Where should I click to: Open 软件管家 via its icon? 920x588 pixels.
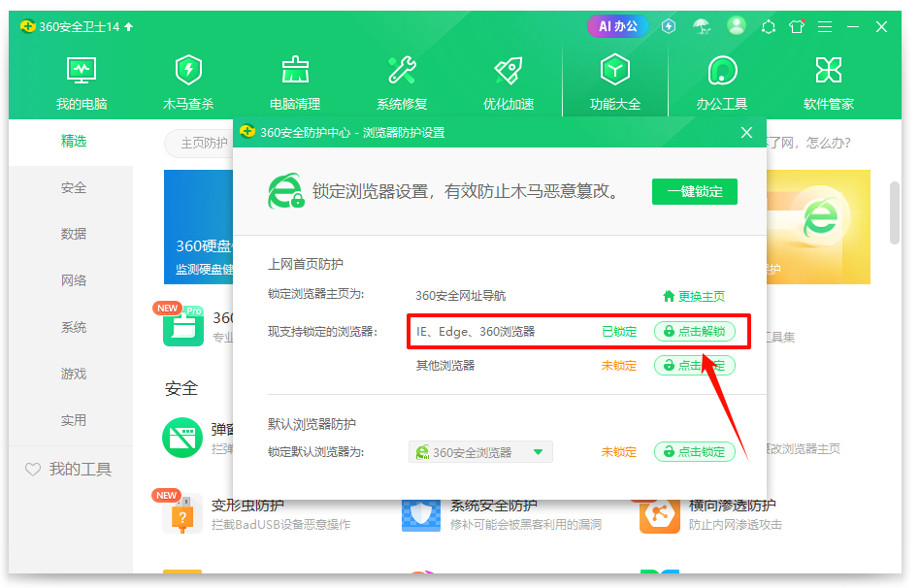(x=829, y=81)
